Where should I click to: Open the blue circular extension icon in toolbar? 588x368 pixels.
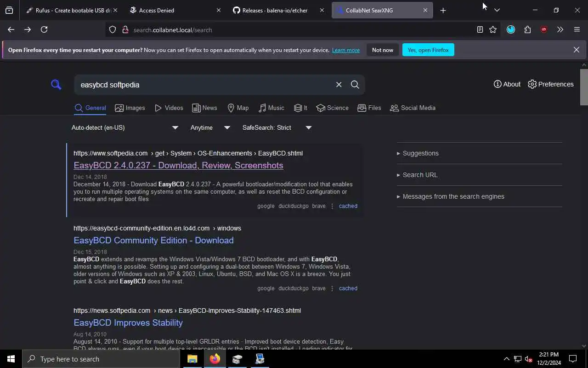(511, 29)
